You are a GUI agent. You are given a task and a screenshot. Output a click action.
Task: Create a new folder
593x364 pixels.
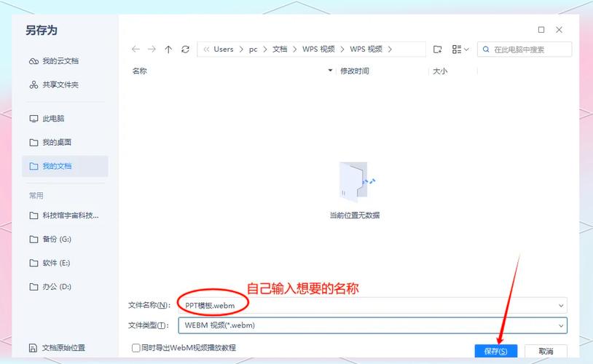click(x=438, y=49)
